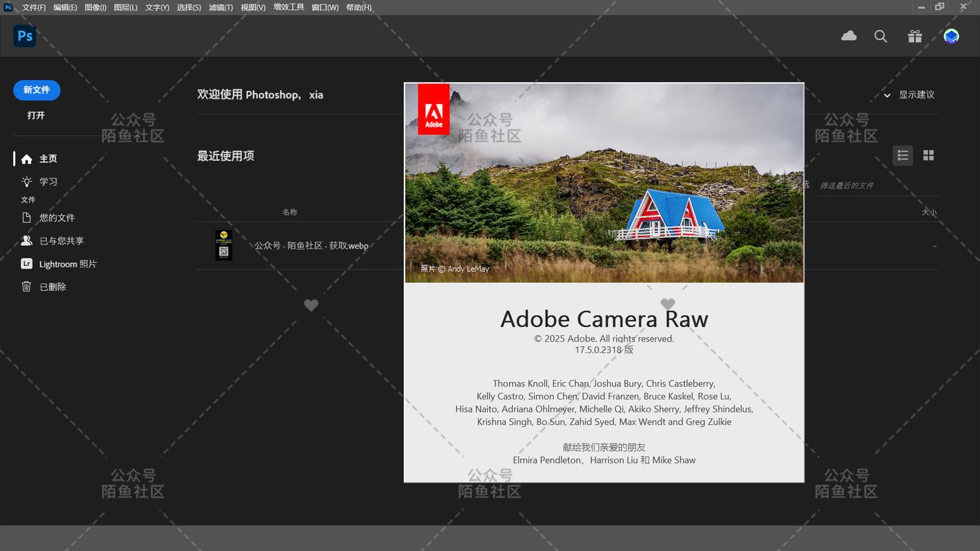Screen dimensions: 980x551
Task: Click the 最近使用项 heading
Action: pos(225,156)
